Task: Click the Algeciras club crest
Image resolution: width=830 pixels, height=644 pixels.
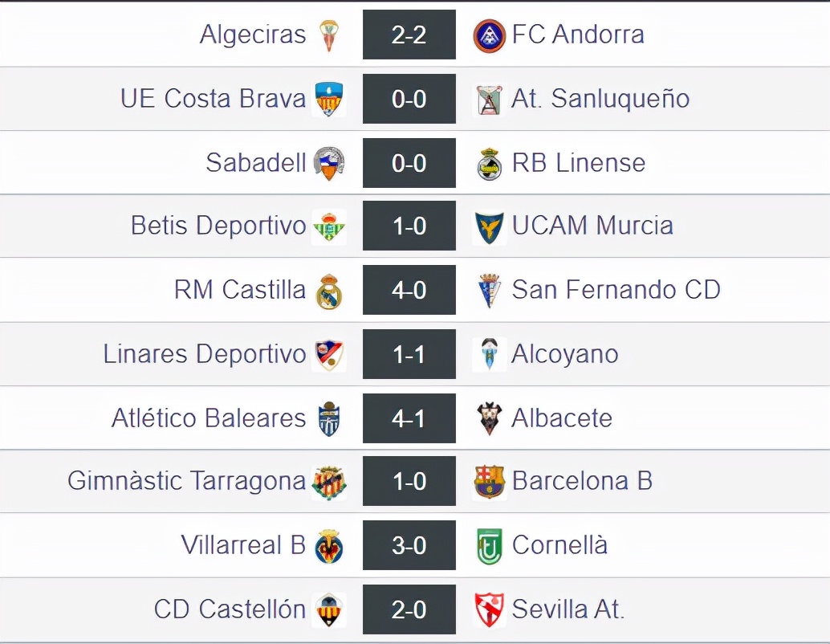Action: coord(329,35)
